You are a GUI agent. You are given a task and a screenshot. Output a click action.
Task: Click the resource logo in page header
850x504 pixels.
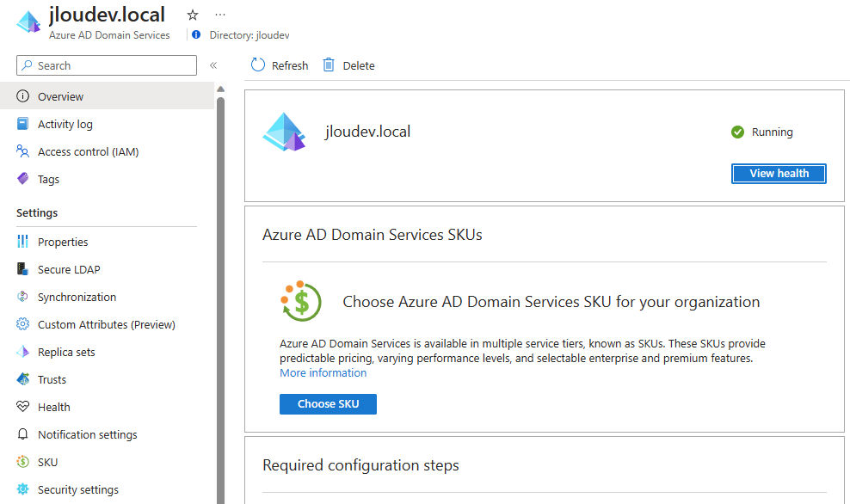pyautogui.click(x=28, y=22)
